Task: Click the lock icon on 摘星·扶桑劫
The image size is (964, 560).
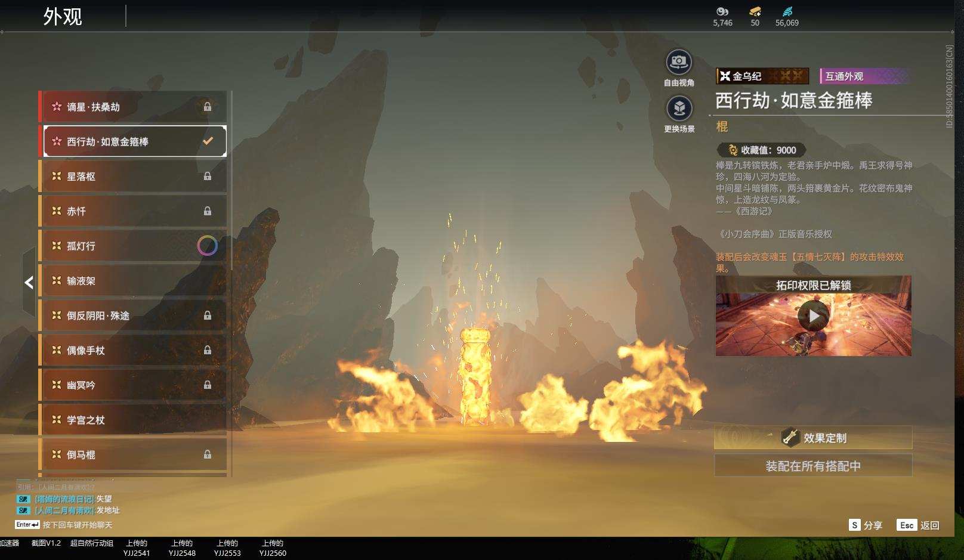Action: click(x=208, y=107)
